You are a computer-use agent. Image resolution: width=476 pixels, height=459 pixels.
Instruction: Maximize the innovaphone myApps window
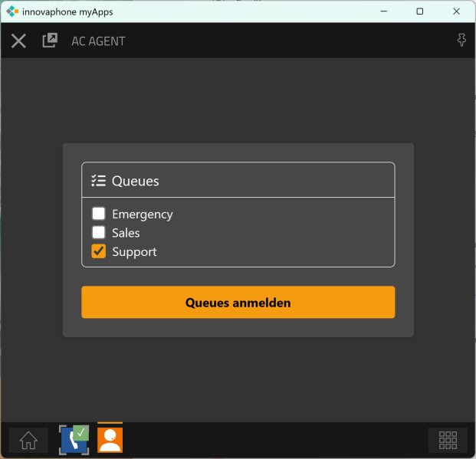[420, 11]
